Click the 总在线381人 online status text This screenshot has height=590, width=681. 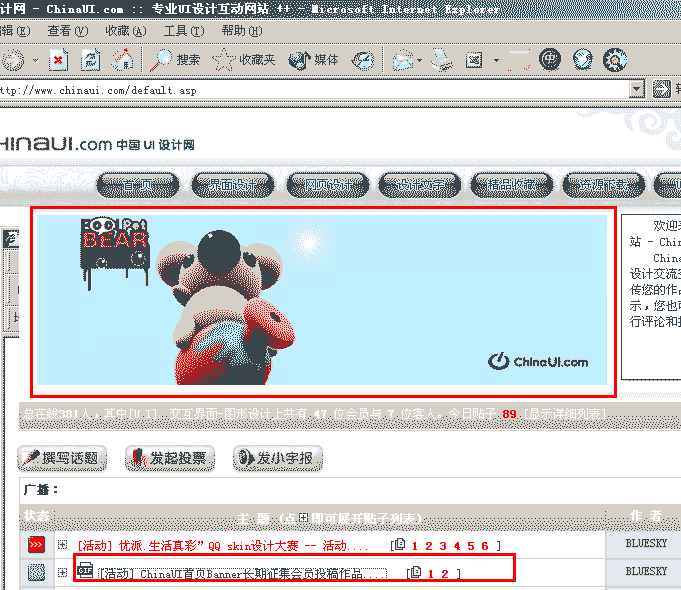[x=57, y=414]
